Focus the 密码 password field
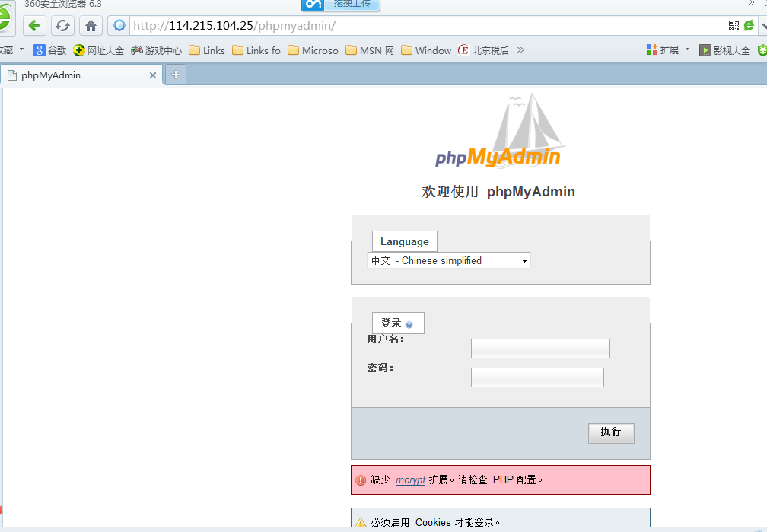This screenshot has width=767, height=532. 537,377
